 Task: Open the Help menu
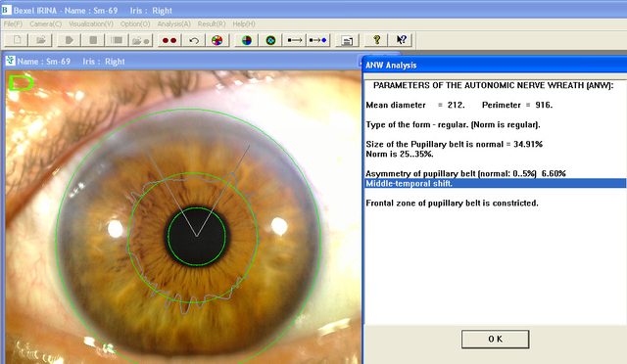coord(244,24)
